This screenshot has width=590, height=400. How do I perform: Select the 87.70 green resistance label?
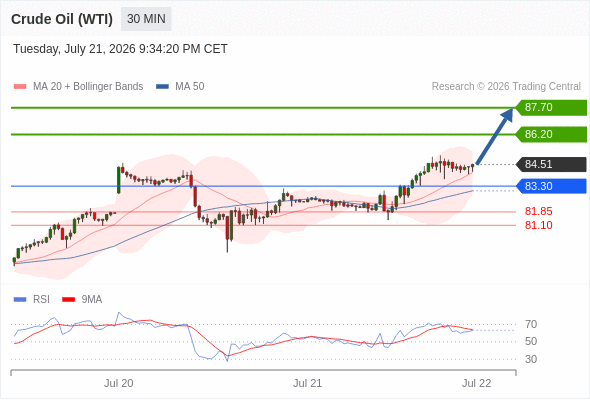[551, 108]
